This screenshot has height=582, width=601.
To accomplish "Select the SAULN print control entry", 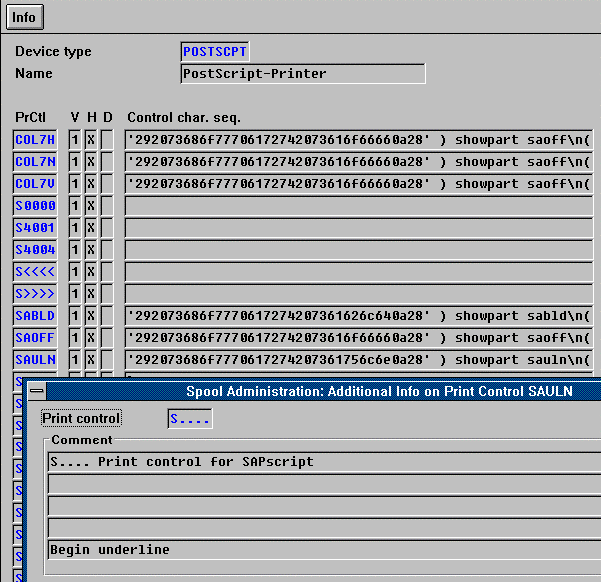I will [x=35, y=360].
